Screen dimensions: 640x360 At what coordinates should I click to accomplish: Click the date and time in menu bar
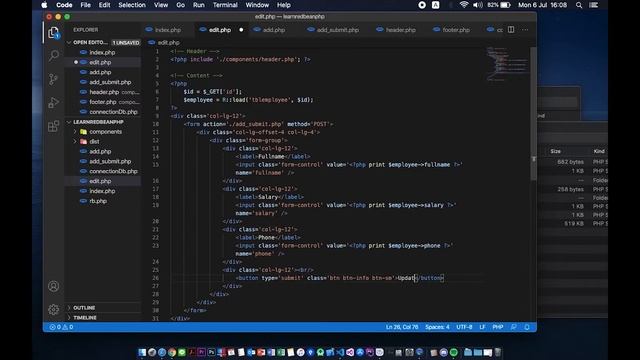542,5
